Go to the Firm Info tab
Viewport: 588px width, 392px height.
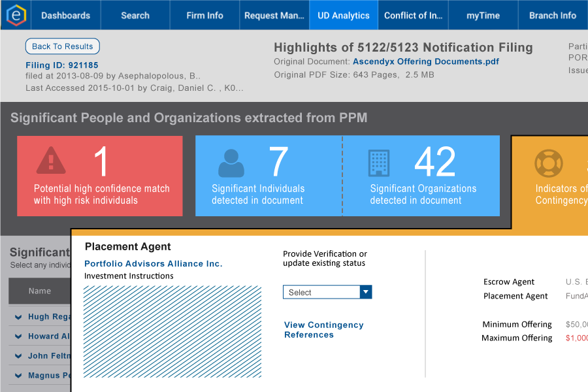tap(204, 15)
